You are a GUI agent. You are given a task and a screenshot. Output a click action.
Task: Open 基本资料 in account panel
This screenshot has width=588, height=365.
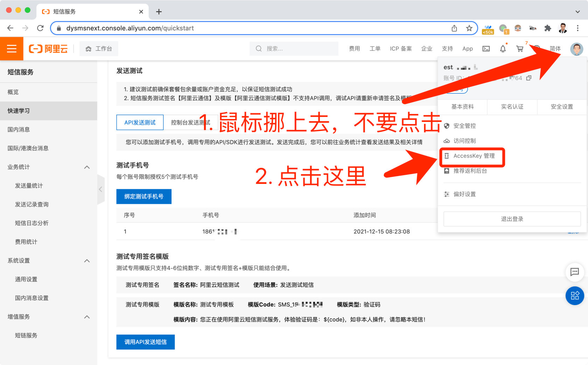[462, 106]
